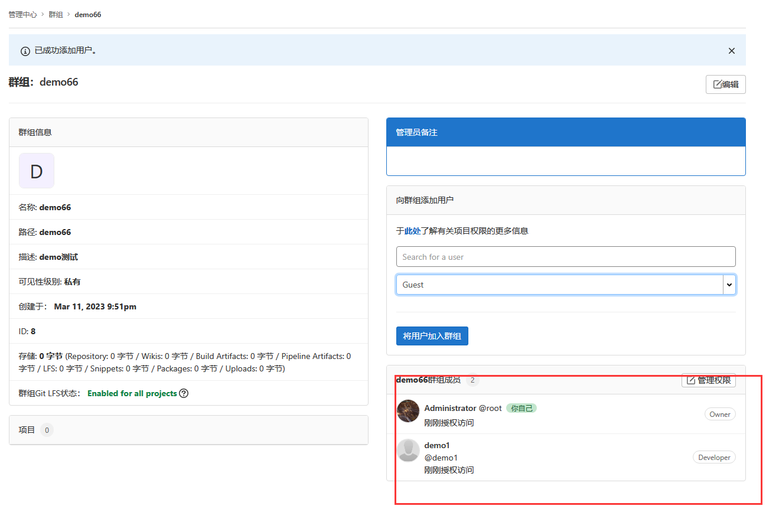Screen dimensions: 779x532
Task: Click the @demo1 username link
Action: [441, 458]
